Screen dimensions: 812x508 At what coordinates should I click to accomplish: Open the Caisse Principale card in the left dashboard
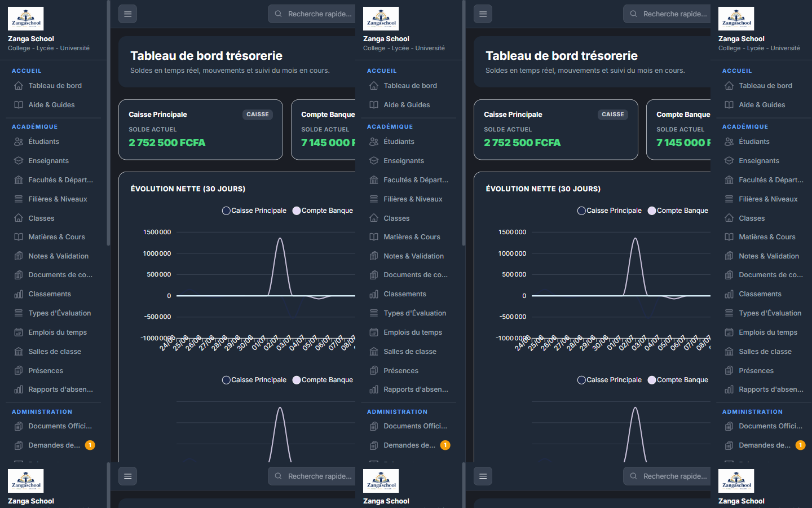coord(201,130)
